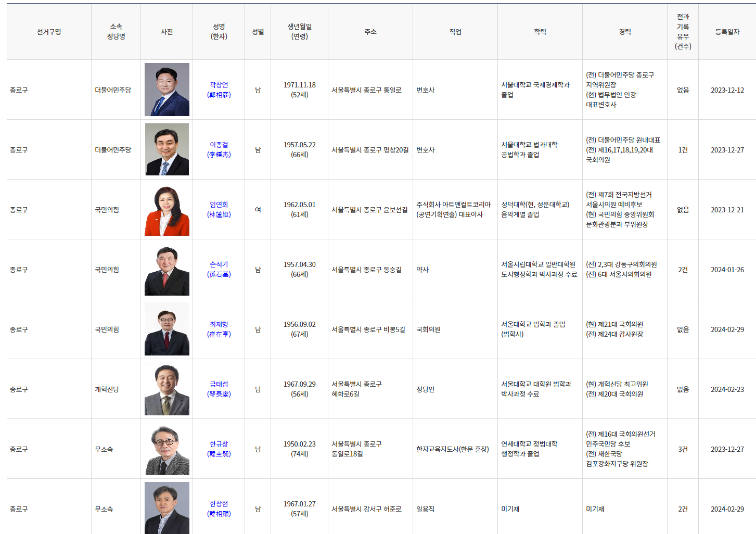Click the photo of candidate 금태섭
The width and height of the screenshot is (756, 534).
167,389
